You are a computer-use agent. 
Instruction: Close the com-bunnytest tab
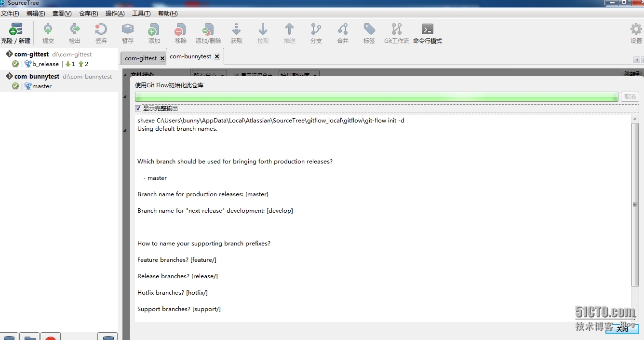pos(217,56)
